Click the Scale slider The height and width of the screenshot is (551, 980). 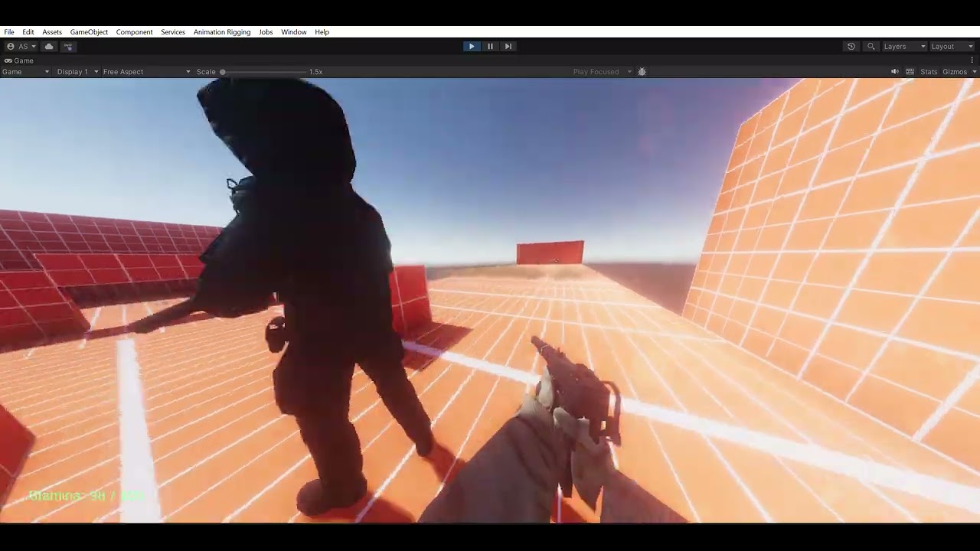[264, 72]
